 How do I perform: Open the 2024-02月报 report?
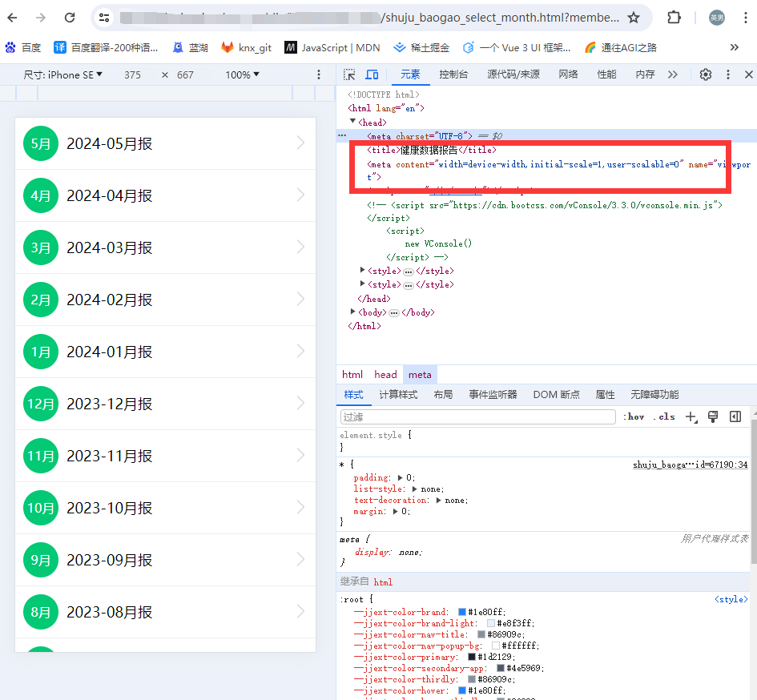165,300
